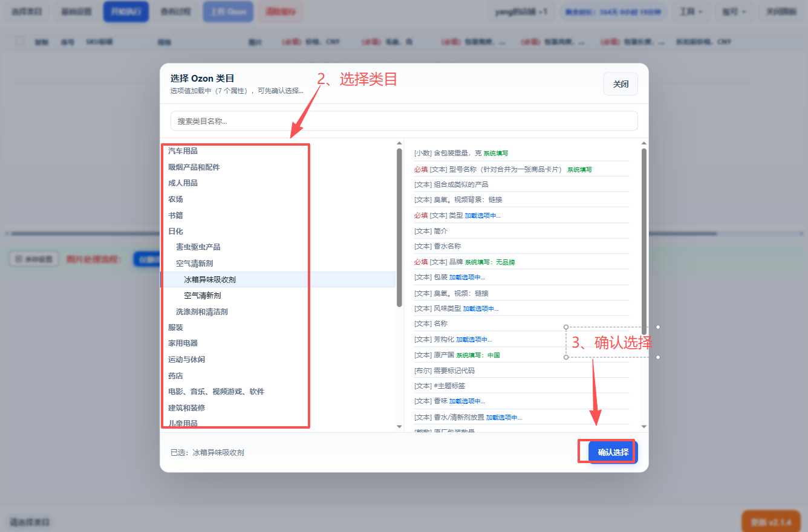This screenshot has width=808, height=532.
Task: Select the 家用电器 category
Action: tap(183, 343)
